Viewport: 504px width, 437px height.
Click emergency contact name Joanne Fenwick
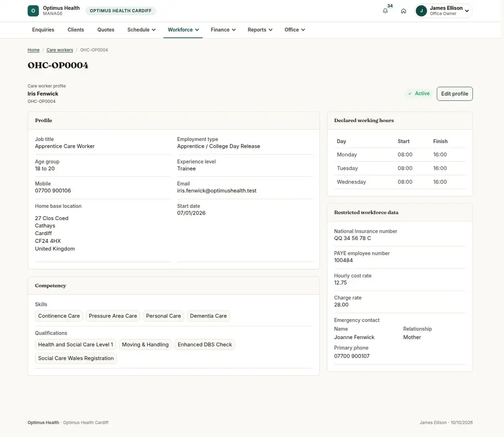click(354, 337)
